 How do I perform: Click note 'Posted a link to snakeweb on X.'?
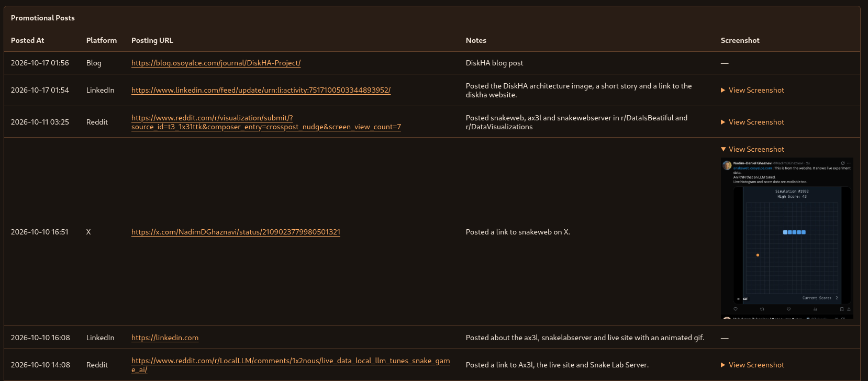518,232
